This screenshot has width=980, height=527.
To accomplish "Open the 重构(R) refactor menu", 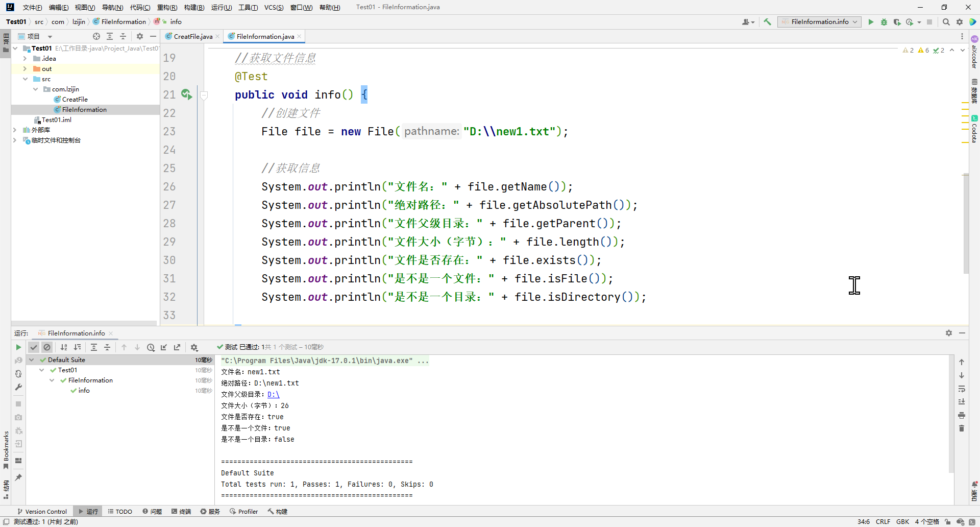I will coord(167,7).
